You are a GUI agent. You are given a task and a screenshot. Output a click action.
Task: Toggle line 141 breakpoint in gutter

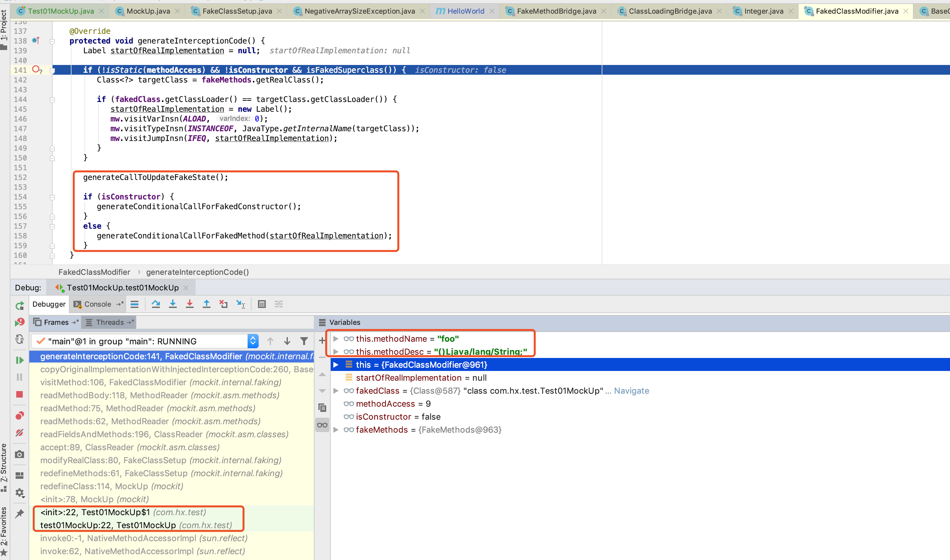coord(36,70)
